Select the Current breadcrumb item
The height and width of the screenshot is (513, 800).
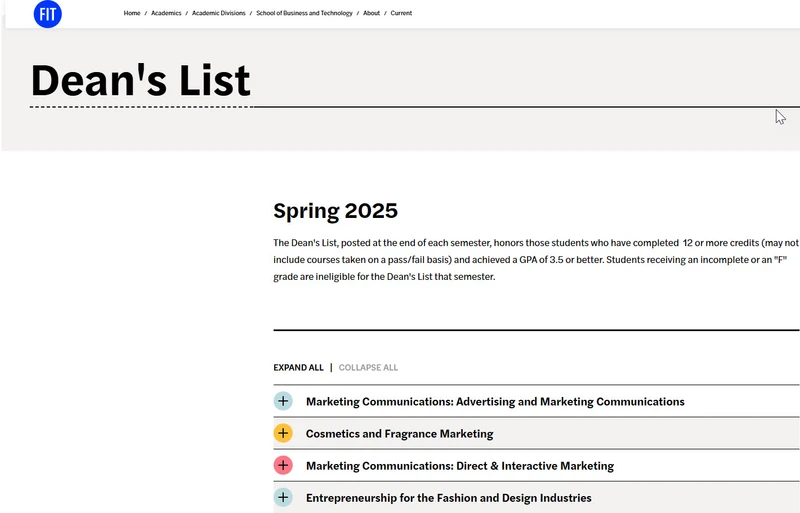tap(401, 13)
